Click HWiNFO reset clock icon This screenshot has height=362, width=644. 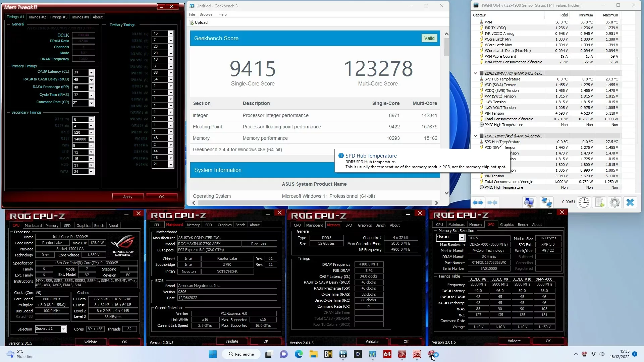[x=584, y=202]
